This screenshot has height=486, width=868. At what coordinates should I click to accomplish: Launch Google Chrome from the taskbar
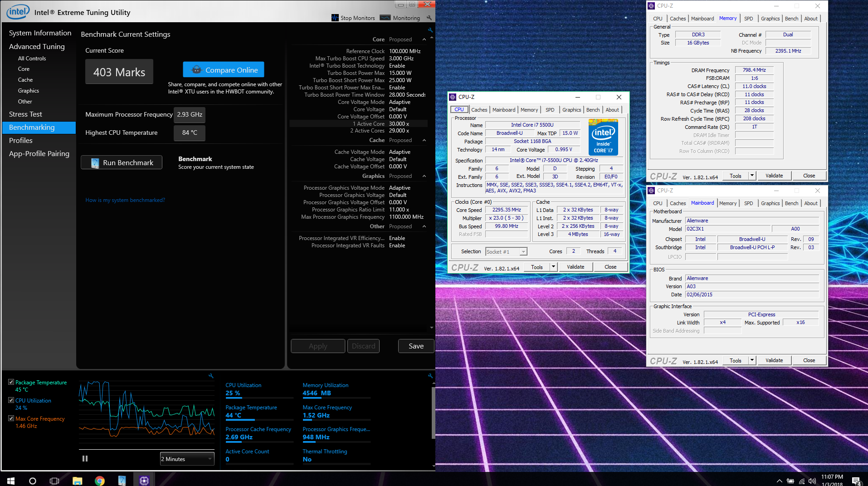(x=100, y=481)
